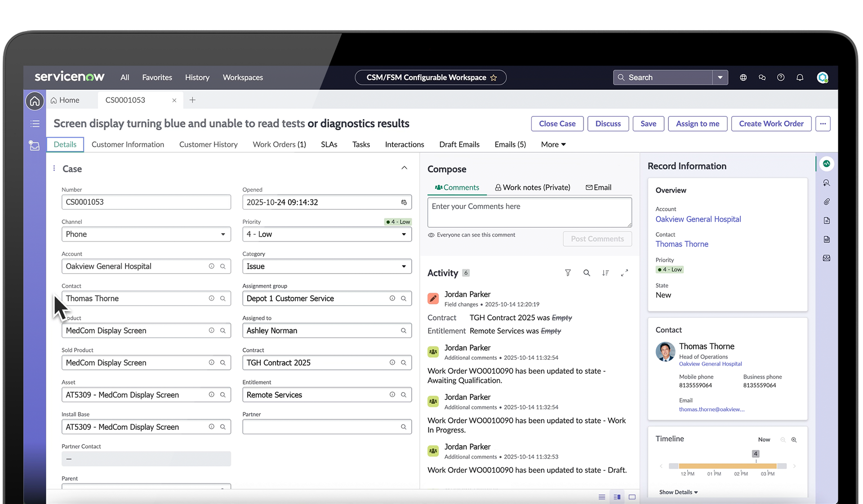Open the attachments paperclip in sidebar
Image resolution: width=863 pixels, height=504 pixels.
[x=826, y=202]
